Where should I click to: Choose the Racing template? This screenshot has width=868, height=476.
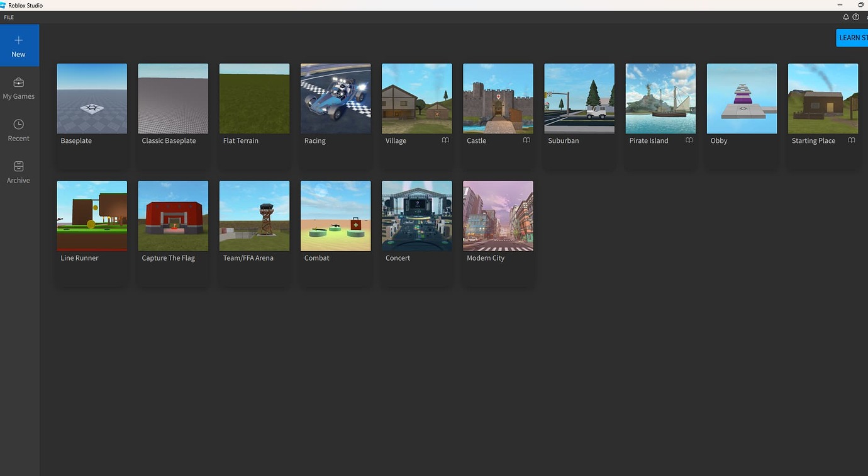(335, 99)
